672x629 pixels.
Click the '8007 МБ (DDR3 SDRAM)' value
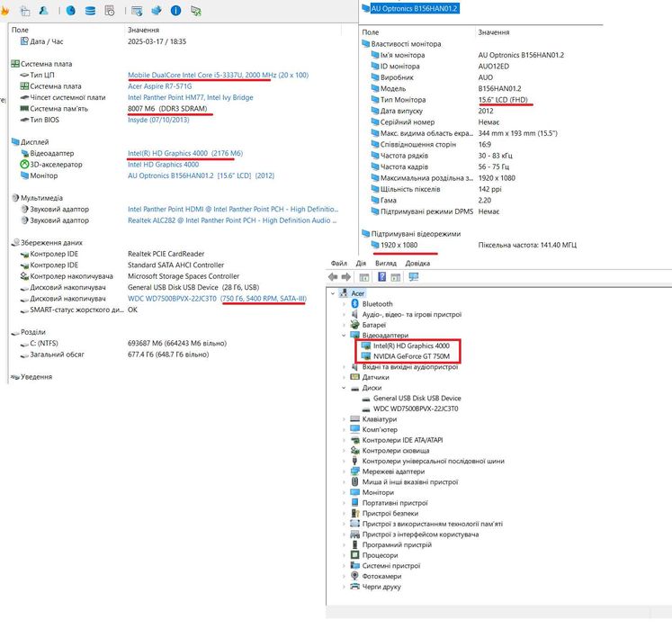(167, 109)
